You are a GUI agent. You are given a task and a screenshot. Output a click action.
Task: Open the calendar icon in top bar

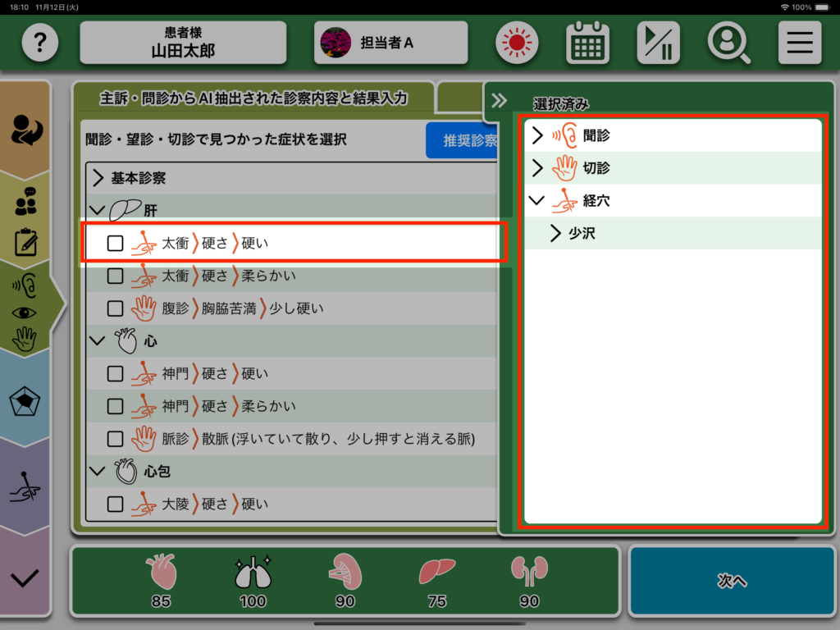(587, 42)
